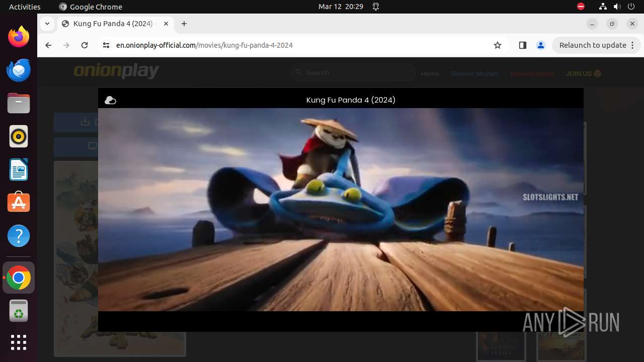
Task: Bookmark this page with the star
Action: point(498,45)
